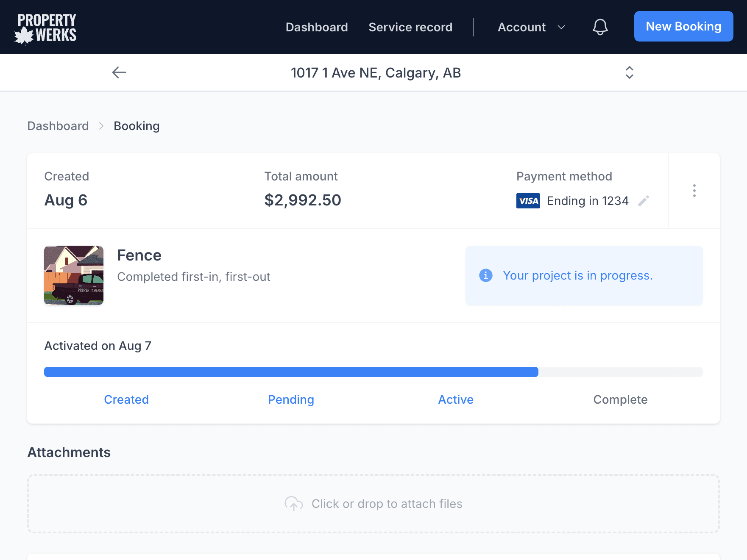Click the Attachments heading
This screenshot has width=747, height=560.
point(69,452)
